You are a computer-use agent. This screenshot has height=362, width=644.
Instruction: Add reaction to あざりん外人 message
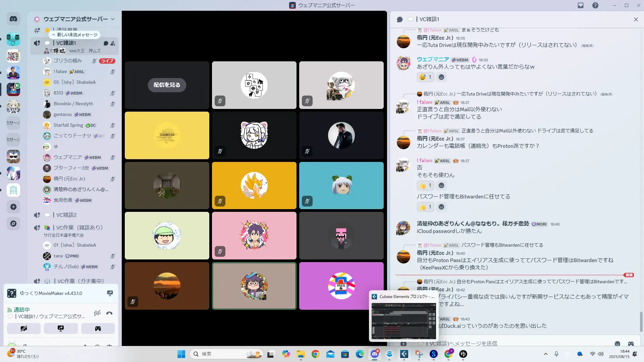[x=441, y=77]
